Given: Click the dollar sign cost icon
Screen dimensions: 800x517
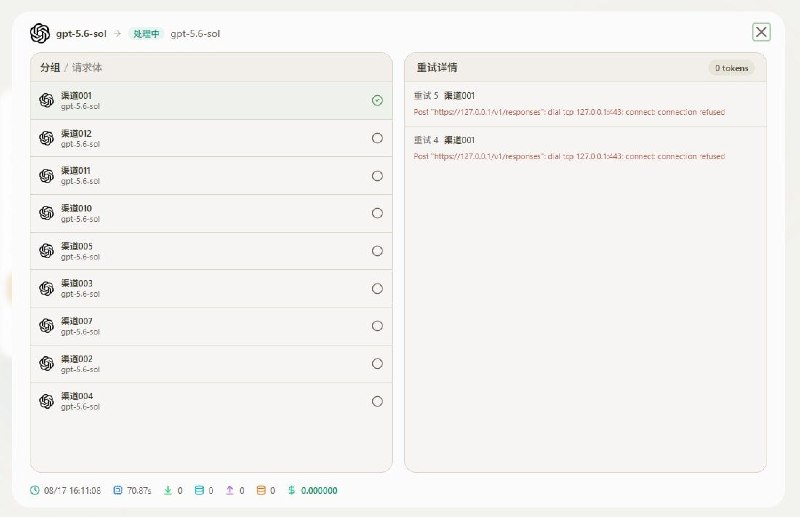Looking at the screenshot, I should [292, 490].
